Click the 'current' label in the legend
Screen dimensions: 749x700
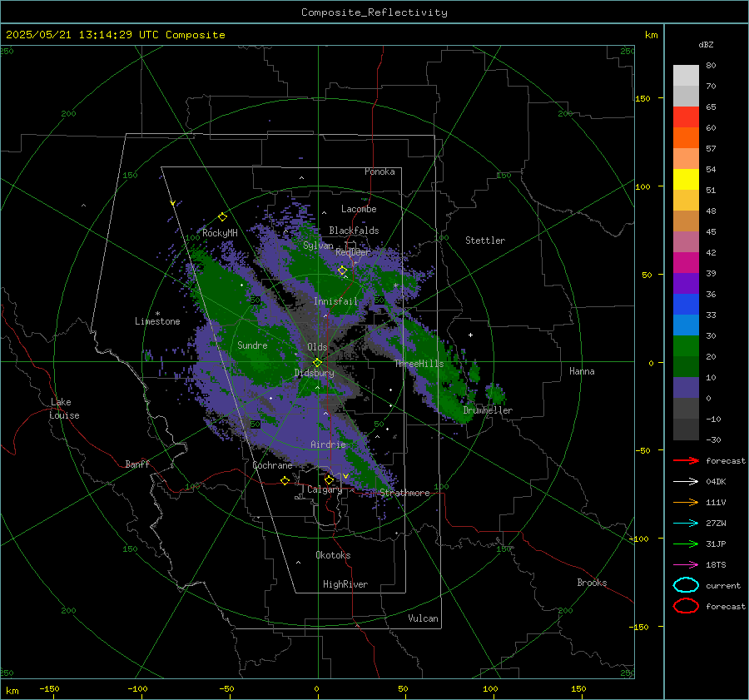pos(723,585)
